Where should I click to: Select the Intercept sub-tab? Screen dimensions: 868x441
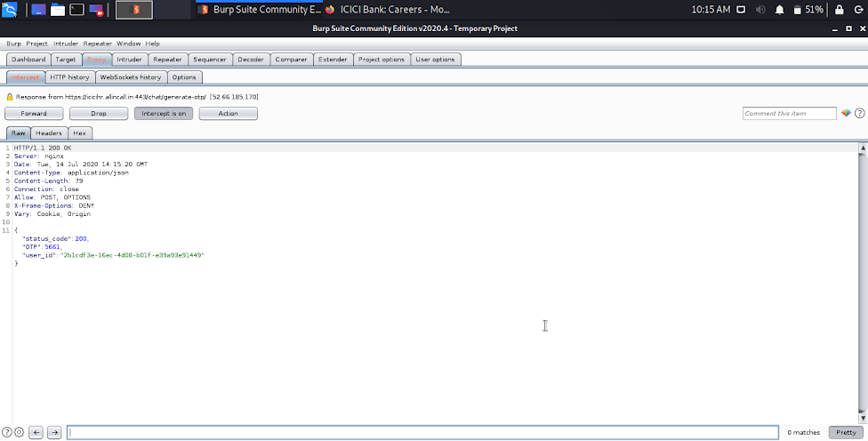click(x=26, y=77)
